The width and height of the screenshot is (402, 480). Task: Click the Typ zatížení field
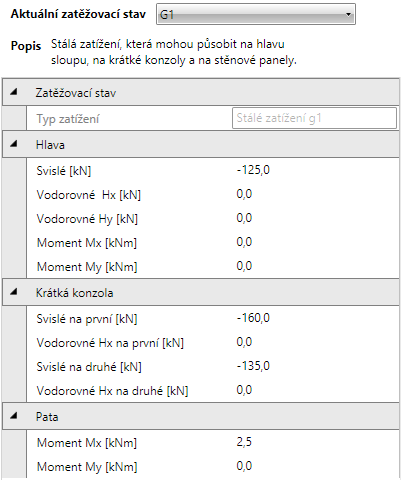tap(314, 118)
